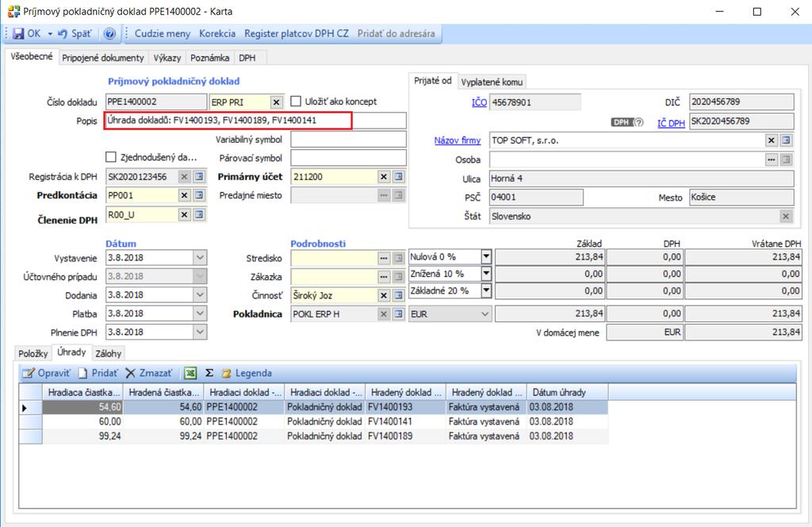Clear the Primárny účet 211200 value
Viewport: 812px width, 527px height.
(x=384, y=177)
